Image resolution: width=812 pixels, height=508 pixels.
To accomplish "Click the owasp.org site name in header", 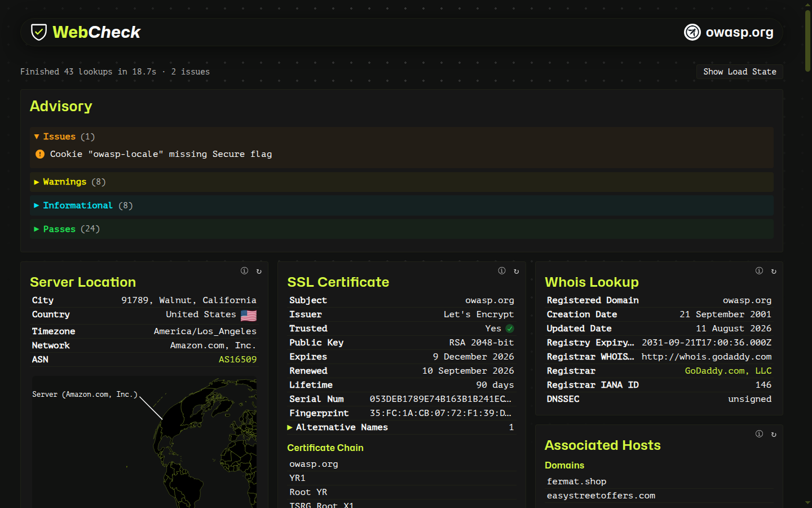I will coord(739,32).
